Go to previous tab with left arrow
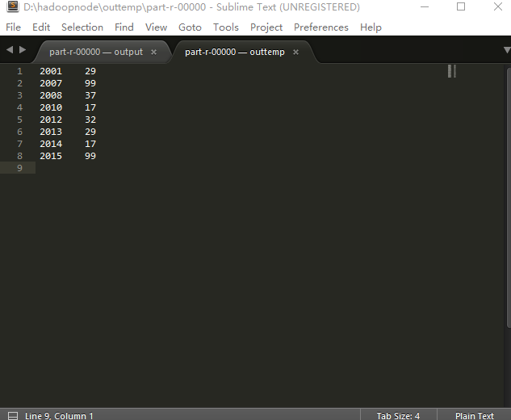 pos(10,49)
